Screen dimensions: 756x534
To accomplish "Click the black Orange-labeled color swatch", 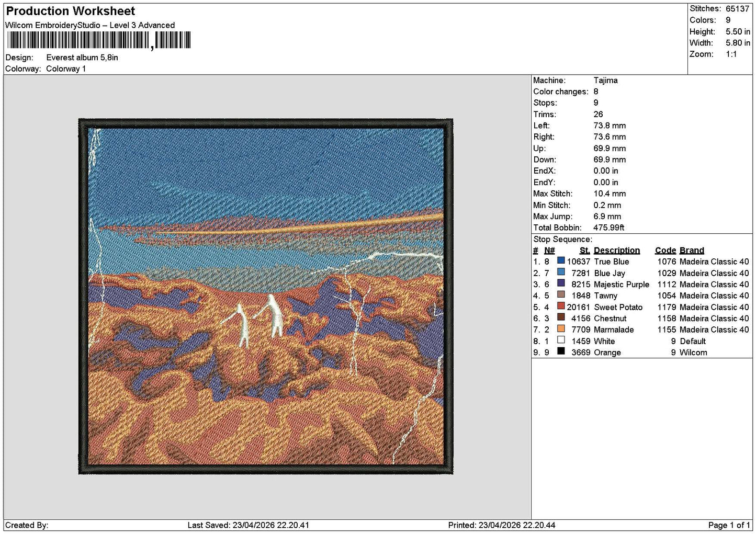I will point(561,351).
